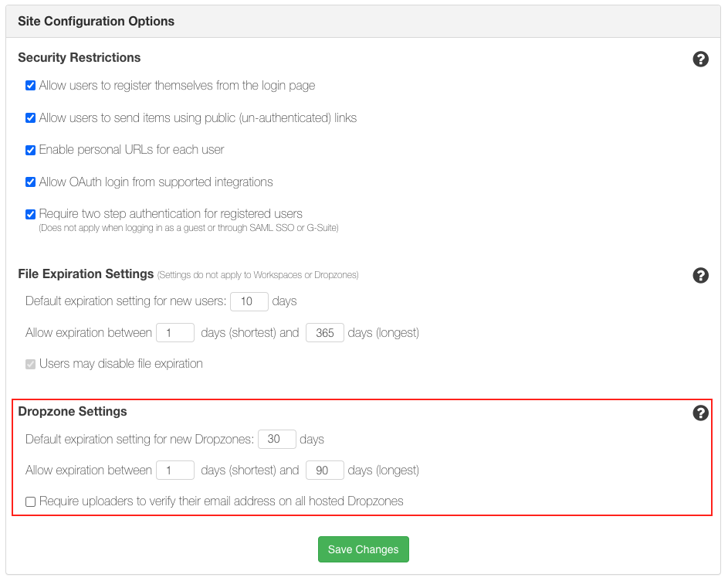
Task: Click longest file expiration field showing 365
Action: pos(324,333)
